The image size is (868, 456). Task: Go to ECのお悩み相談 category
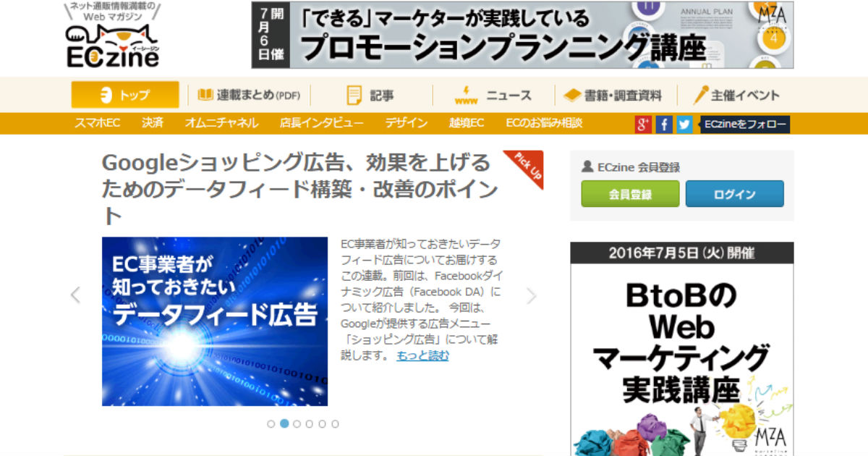tap(544, 123)
